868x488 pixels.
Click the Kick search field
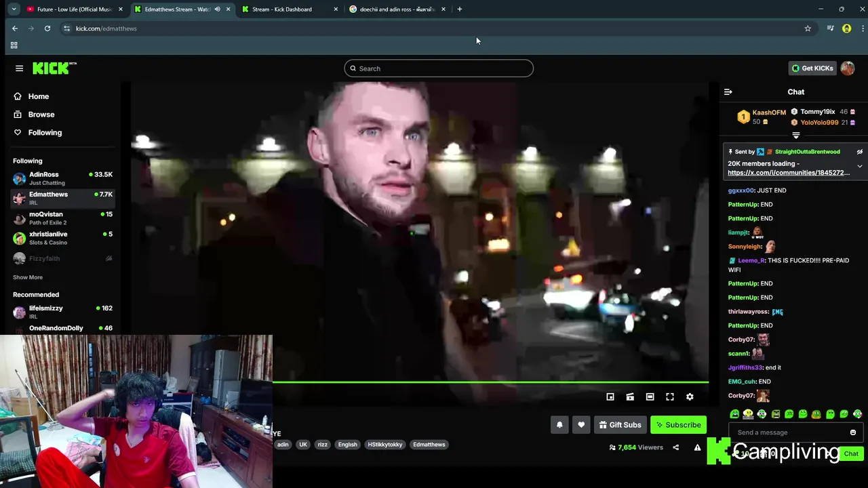[439, 68]
